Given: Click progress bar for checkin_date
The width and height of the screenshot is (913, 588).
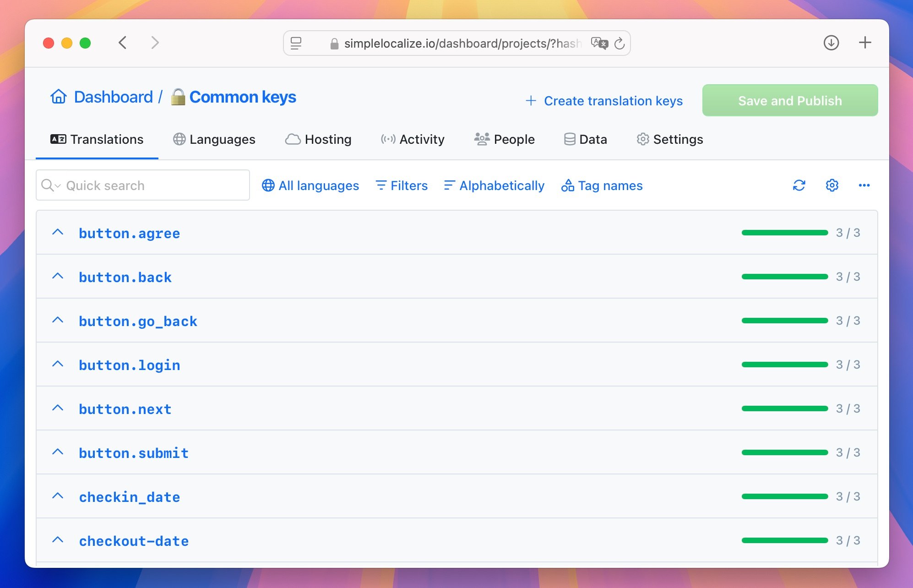Looking at the screenshot, I should [x=785, y=496].
